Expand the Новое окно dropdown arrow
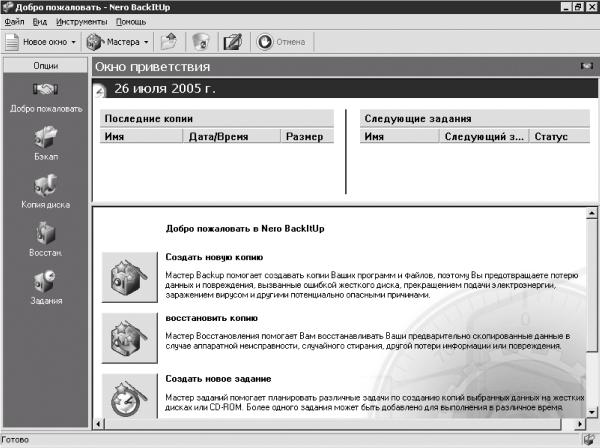The width and height of the screenshot is (600, 448). coord(73,42)
